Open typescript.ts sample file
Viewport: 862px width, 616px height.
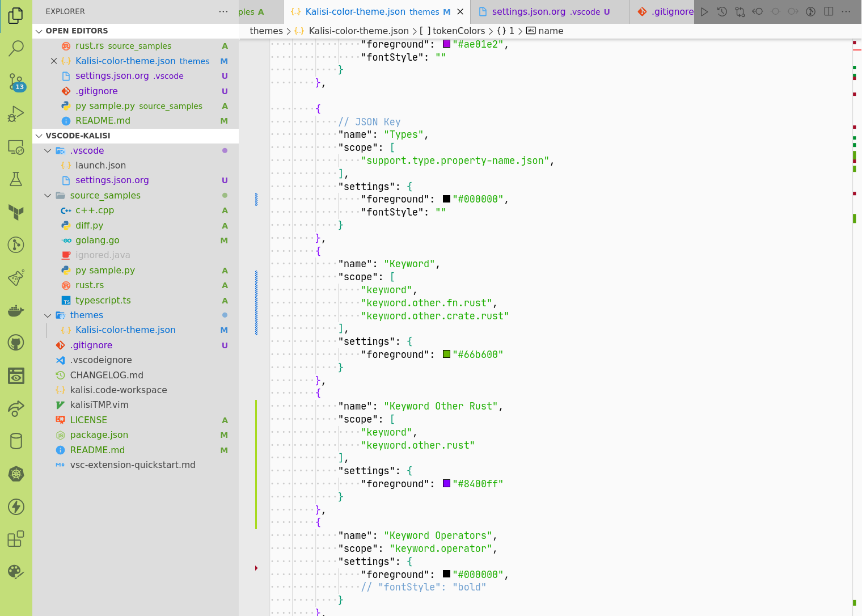(136, 301)
